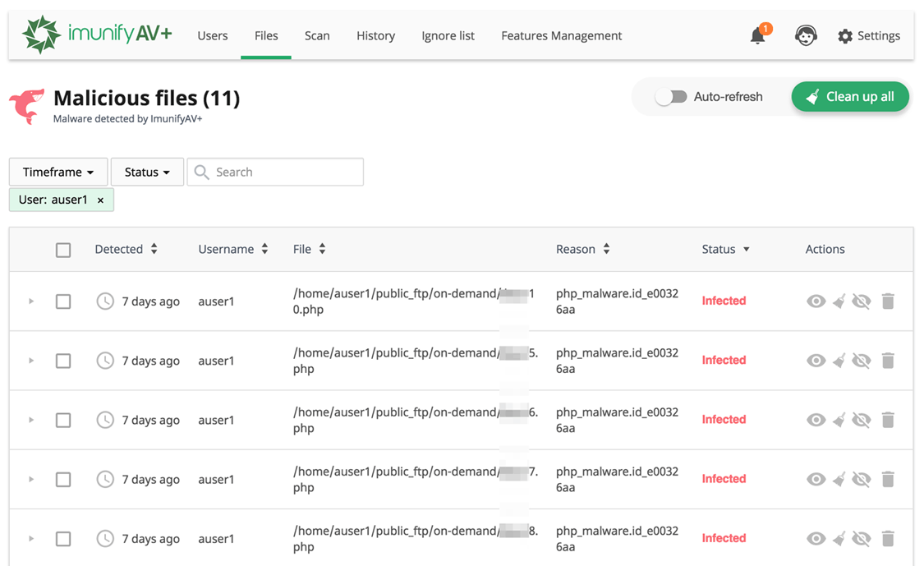Add third row's file to ignore list
The width and height of the screenshot is (924, 566).
861,420
